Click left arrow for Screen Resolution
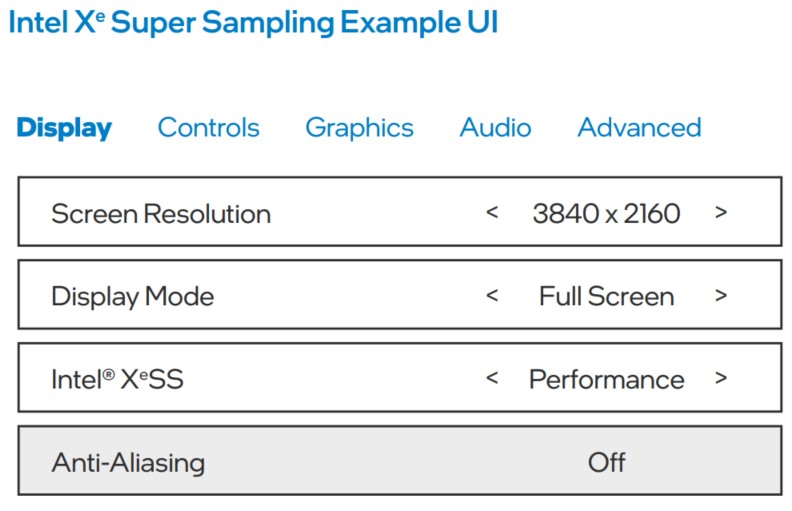Viewport: 792px width, 511px height. [x=492, y=213]
